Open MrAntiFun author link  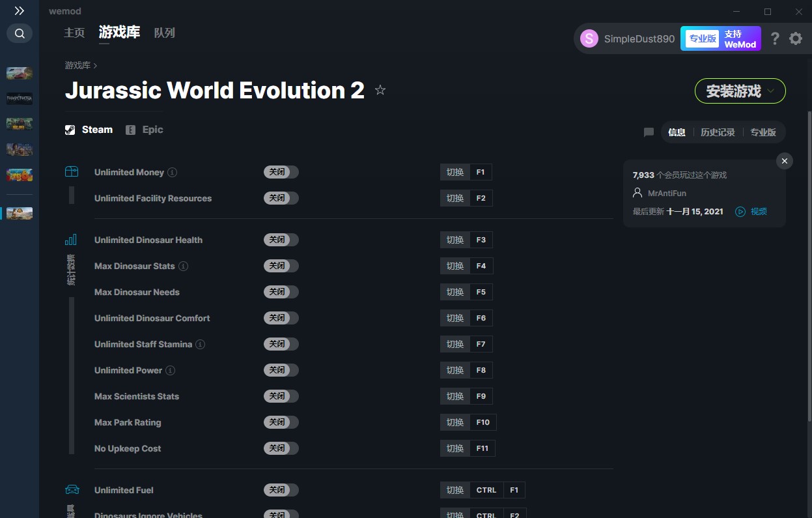click(x=667, y=193)
